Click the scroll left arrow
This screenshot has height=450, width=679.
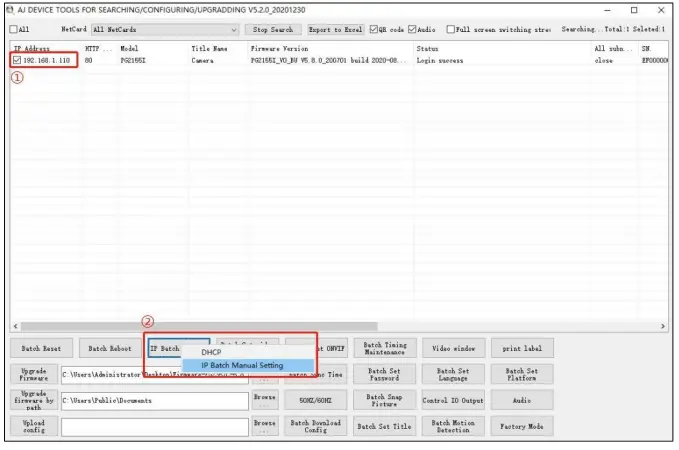pos(16,326)
